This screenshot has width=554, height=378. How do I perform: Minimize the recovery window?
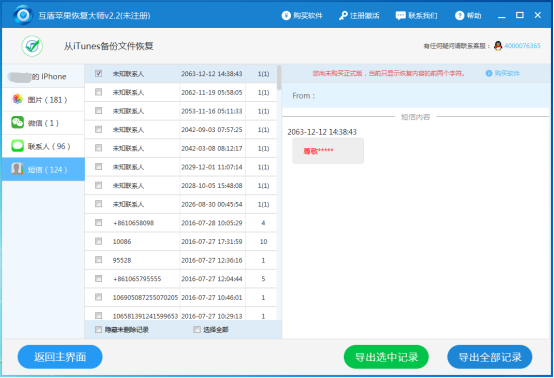pyautogui.click(x=501, y=16)
